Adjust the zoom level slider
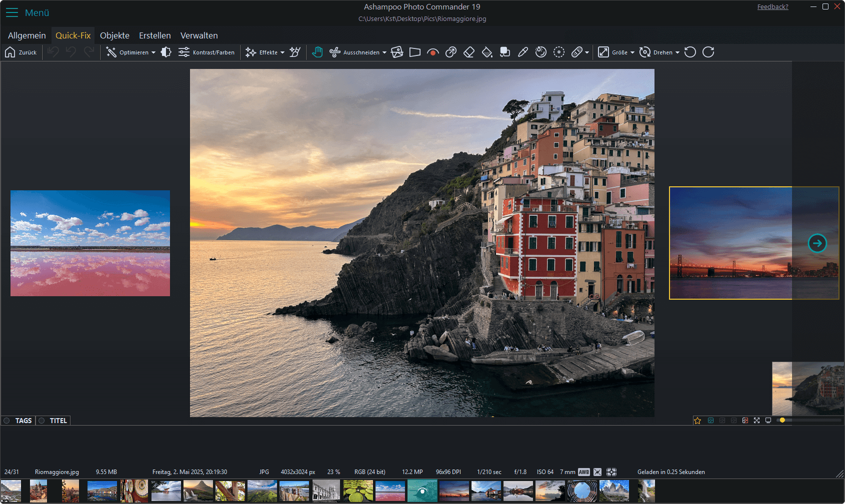Image resolution: width=845 pixels, height=504 pixels. [782, 420]
